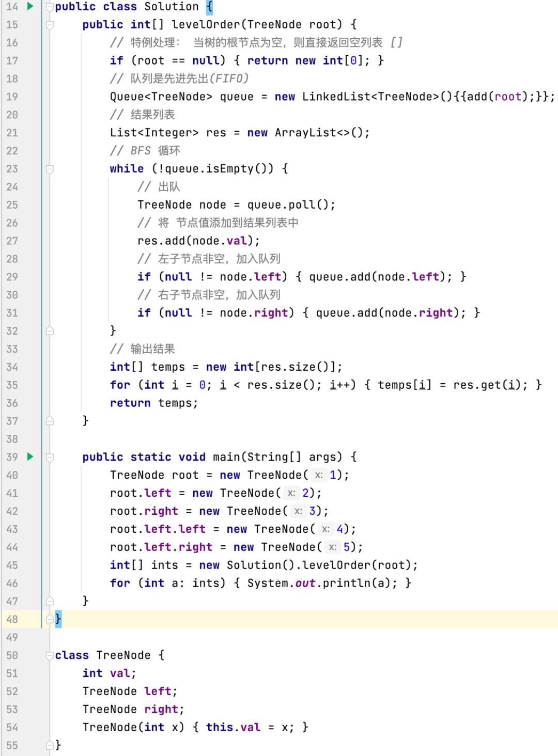The height and width of the screenshot is (756, 558).
Task: Click the highlighted closing brace on line 48
Action: (x=58, y=619)
